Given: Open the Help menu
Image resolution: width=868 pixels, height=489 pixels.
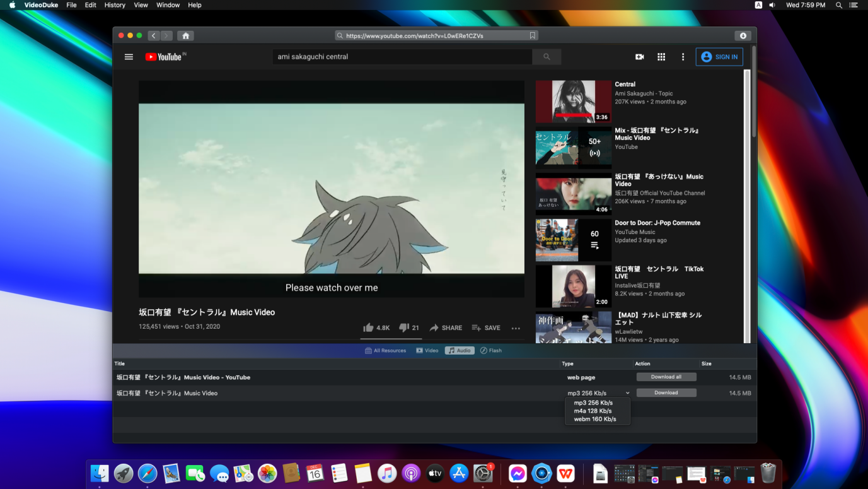Looking at the screenshot, I should coord(195,5).
